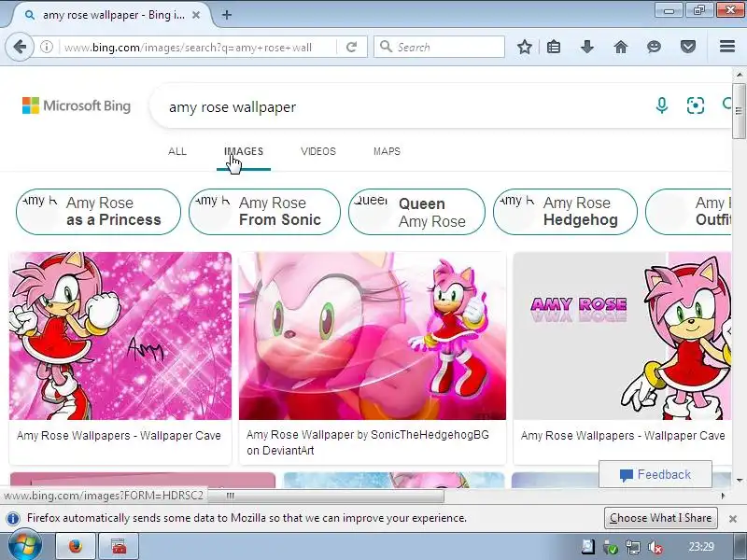Dismiss the Firefox data notification bar

click(x=733, y=519)
